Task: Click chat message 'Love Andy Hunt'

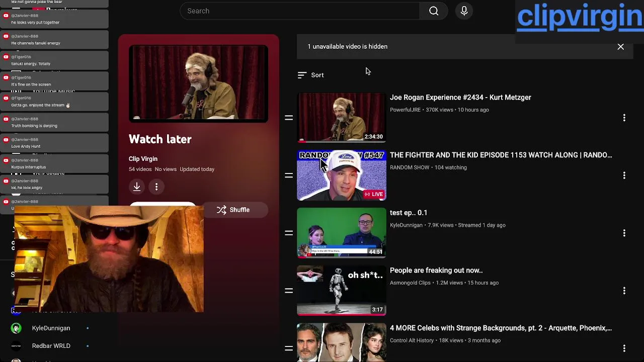Action: point(26,146)
